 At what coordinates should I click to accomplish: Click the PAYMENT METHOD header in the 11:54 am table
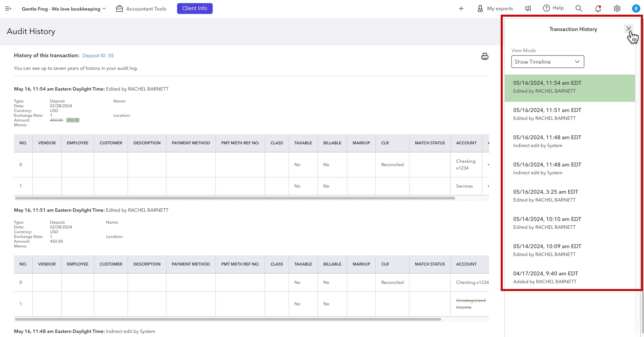[191, 143]
